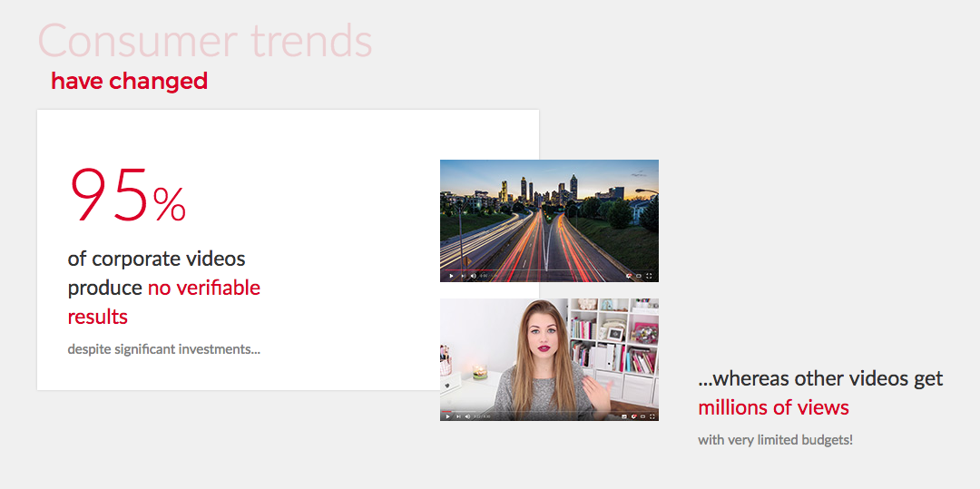
Task: Enter fullscreen on the city highway video
Action: 649,276
